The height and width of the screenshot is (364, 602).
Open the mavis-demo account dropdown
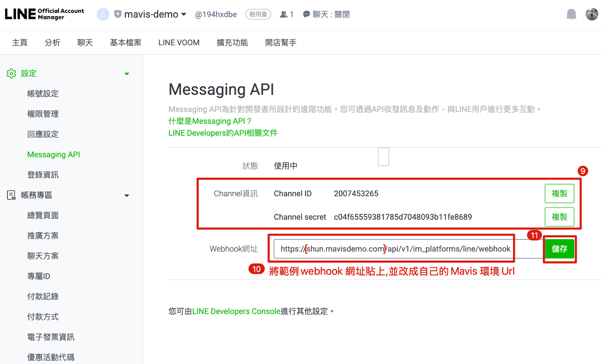155,14
